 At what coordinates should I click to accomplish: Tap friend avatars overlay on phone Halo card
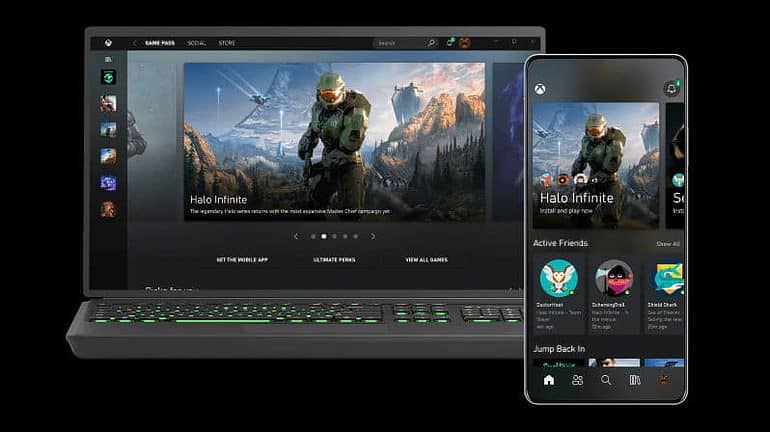569,180
